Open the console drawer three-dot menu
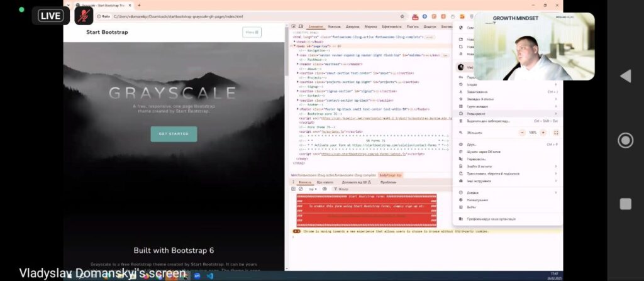The height and width of the screenshot is (281, 644). pos(293,182)
